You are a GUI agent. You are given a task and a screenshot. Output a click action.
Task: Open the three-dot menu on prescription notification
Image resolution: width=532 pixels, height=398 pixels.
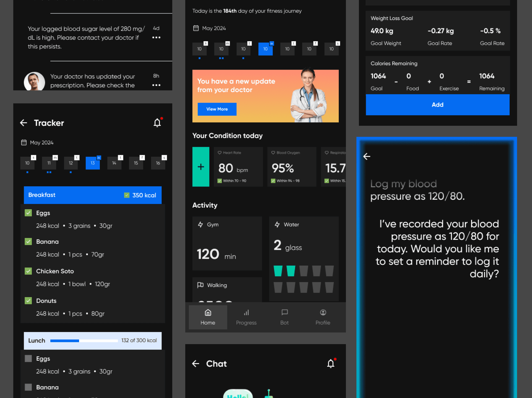156,85
